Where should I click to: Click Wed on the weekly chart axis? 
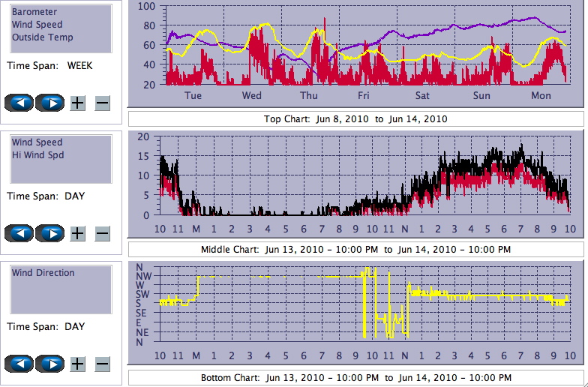[252, 96]
